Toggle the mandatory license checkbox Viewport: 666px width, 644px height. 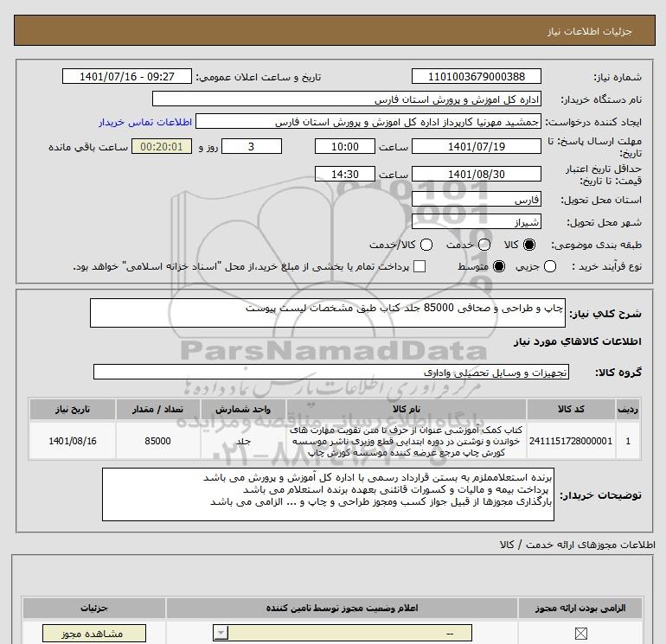click(580, 634)
